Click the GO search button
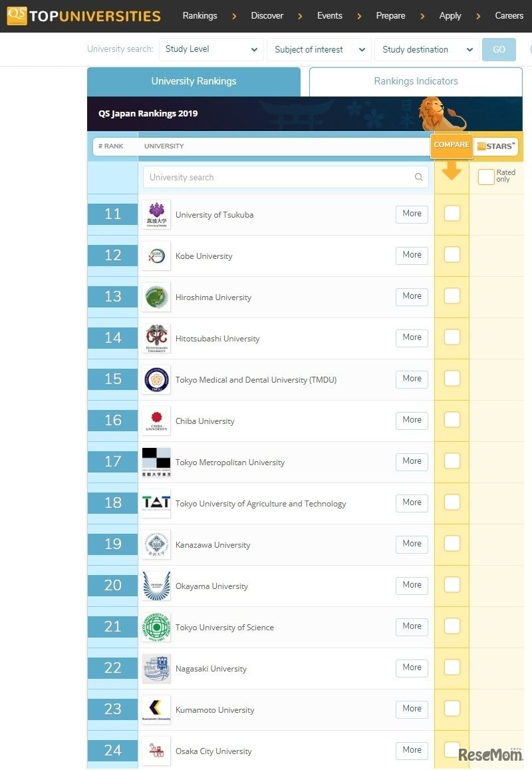Screen dimensions: 532x770 click(499, 49)
